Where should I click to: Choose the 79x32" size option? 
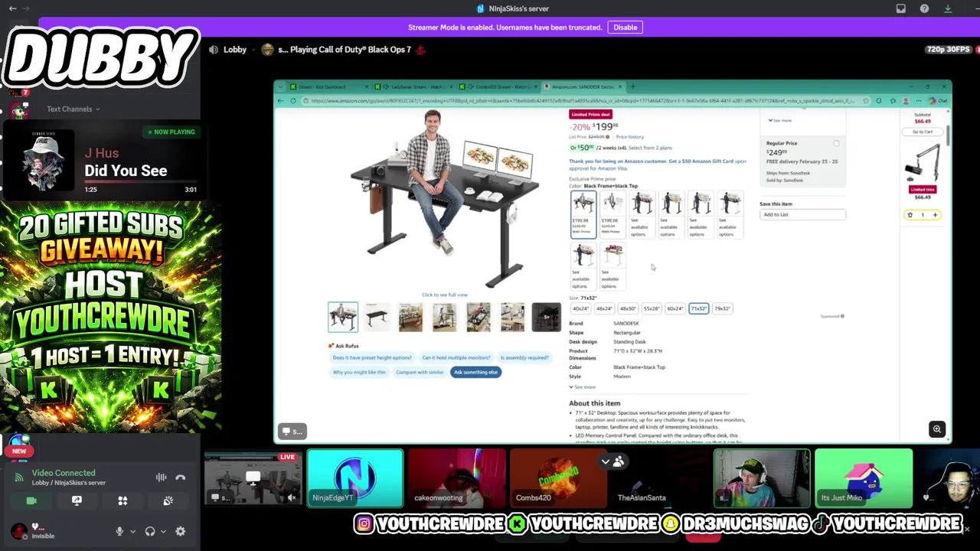tap(722, 308)
